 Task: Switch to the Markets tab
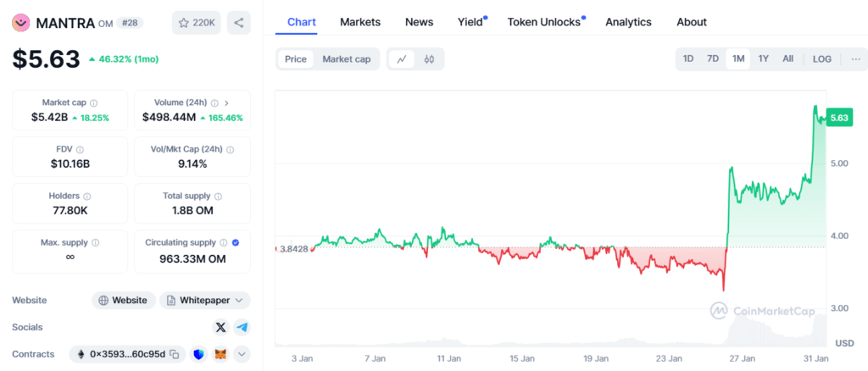point(360,22)
